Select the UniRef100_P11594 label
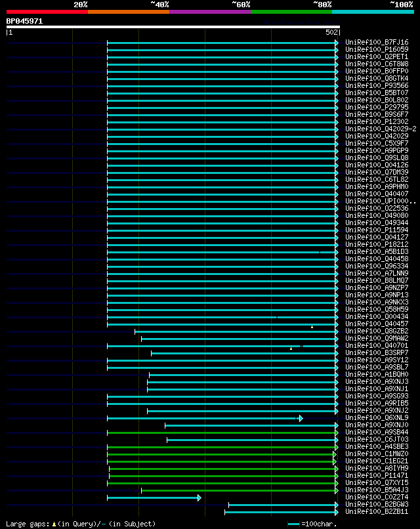Image resolution: width=420 pixels, height=529 pixels. 377,230
